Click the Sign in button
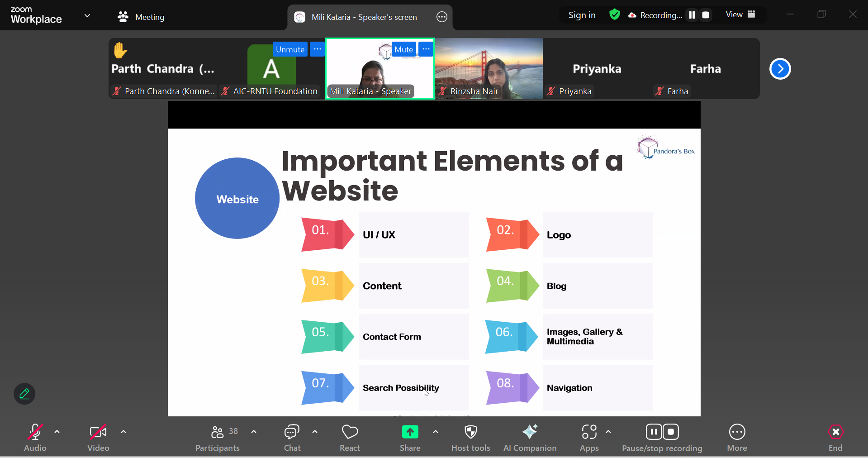 click(582, 15)
